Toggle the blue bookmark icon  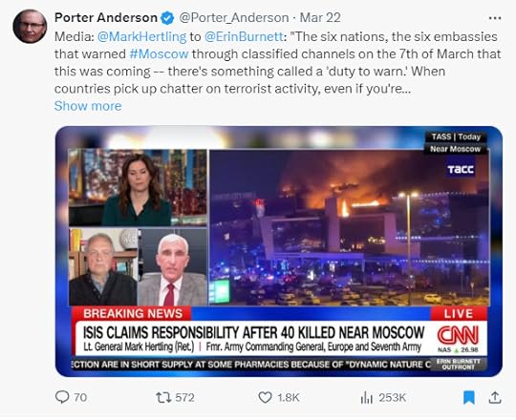pos(468,397)
